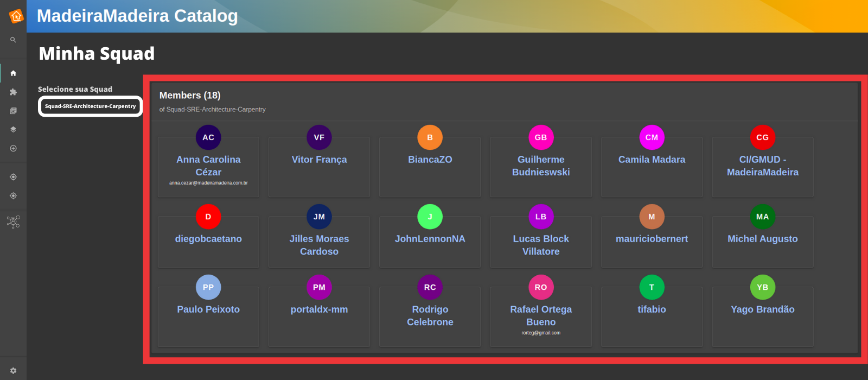Click the Selecione sua Squad label
Image resolution: width=868 pixels, height=380 pixels.
point(75,89)
